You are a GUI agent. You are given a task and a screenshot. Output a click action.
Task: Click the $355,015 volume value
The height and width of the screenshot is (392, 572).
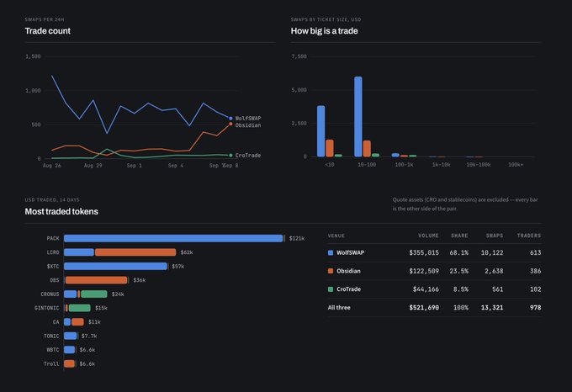tap(424, 252)
